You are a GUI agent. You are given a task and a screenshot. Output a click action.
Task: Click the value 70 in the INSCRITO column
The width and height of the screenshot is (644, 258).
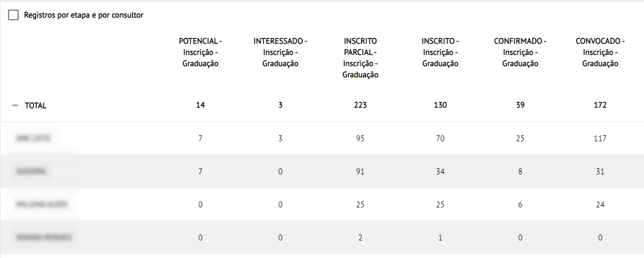pyautogui.click(x=440, y=139)
